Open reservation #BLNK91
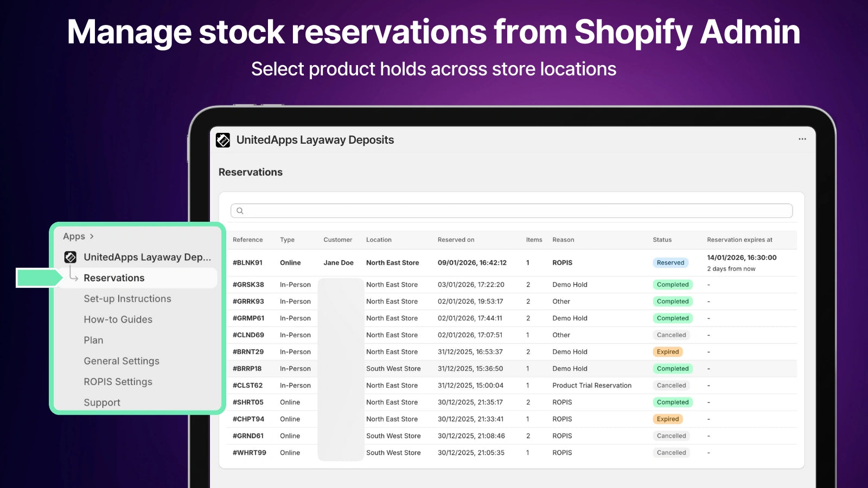Screen dimensions: 868x488 247,263
